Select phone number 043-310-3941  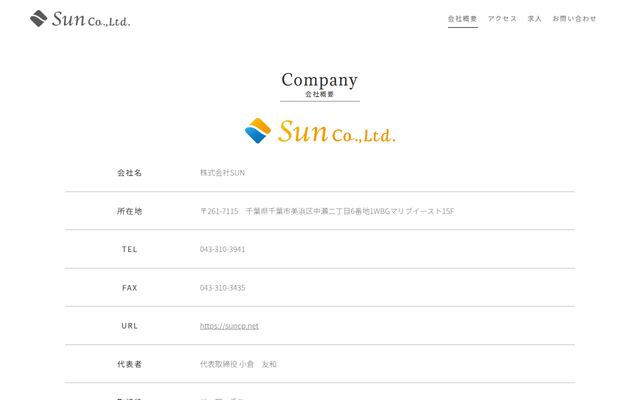tap(222, 249)
